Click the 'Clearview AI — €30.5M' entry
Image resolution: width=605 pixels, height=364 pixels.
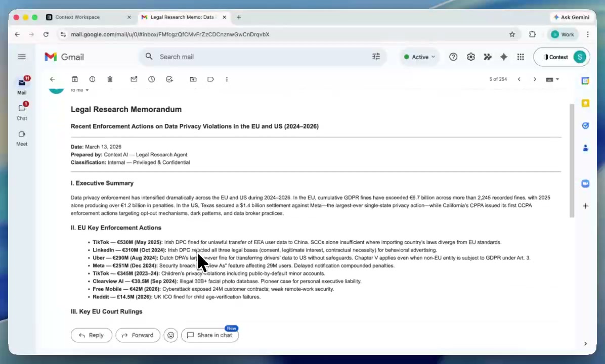[x=135, y=281]
